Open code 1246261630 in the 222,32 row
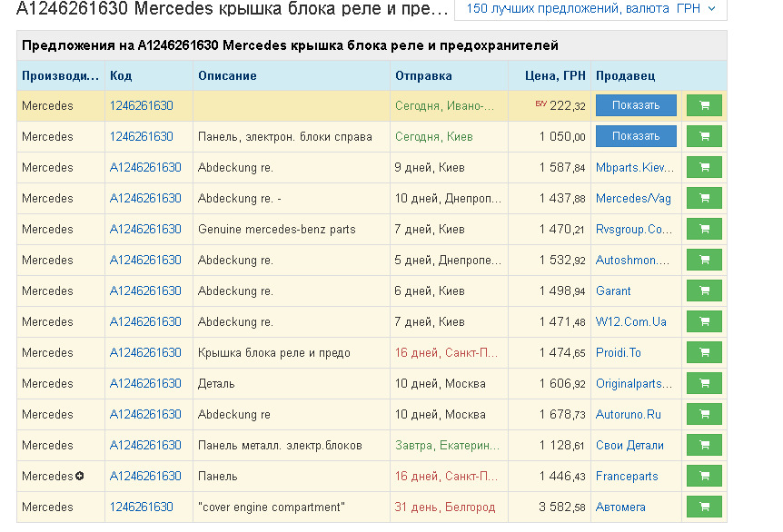 click(142, 106)
